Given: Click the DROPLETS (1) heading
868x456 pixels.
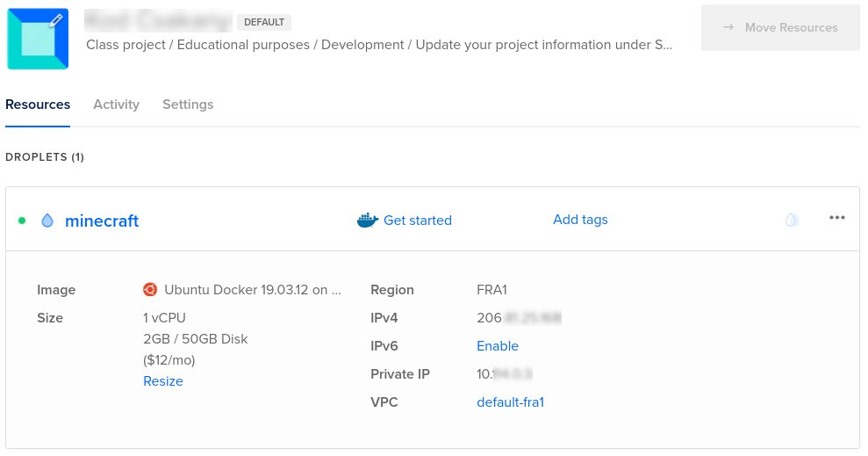Looking at the screenshot, I should pos(45,157).
